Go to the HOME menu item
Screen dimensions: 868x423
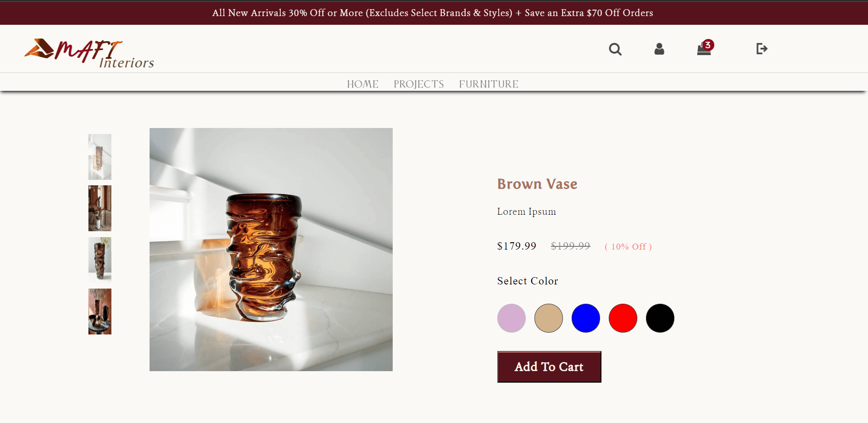(x=362, y=84)
